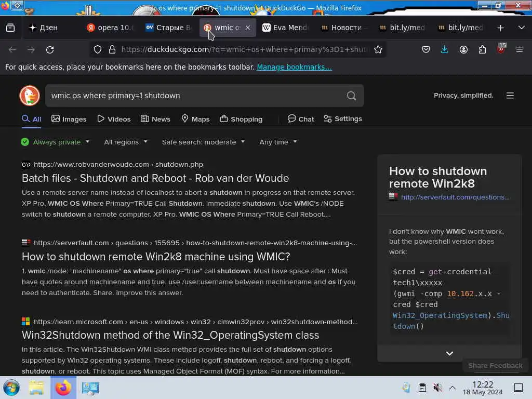532x399 pixels.
Task: Select the Shopping search category
Action: click(x=241, y=119)
